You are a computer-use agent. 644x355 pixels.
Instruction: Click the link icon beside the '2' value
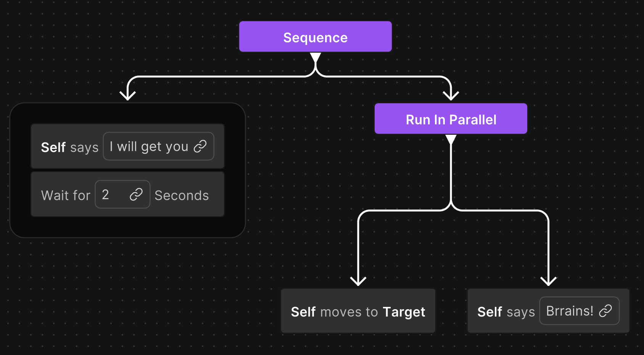point(137,195)
